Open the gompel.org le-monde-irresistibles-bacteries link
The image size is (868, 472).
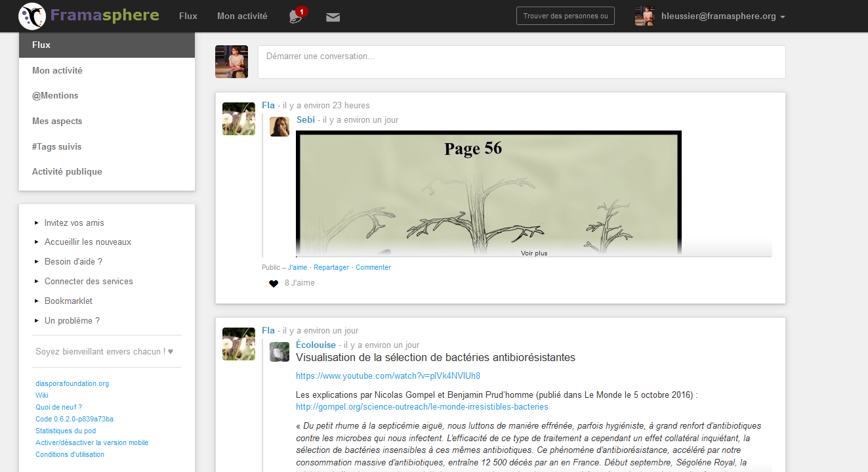pos(422,407)
